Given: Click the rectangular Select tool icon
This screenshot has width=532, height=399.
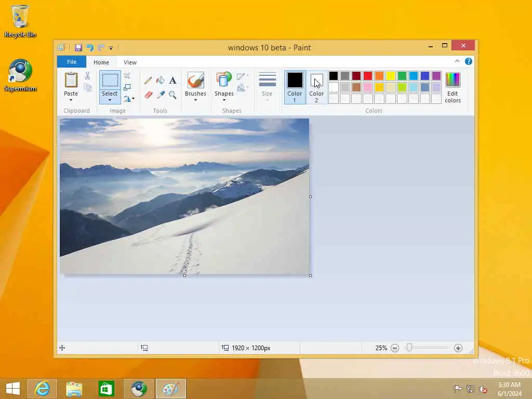Looking at the screenshot, I should (110, 81).
